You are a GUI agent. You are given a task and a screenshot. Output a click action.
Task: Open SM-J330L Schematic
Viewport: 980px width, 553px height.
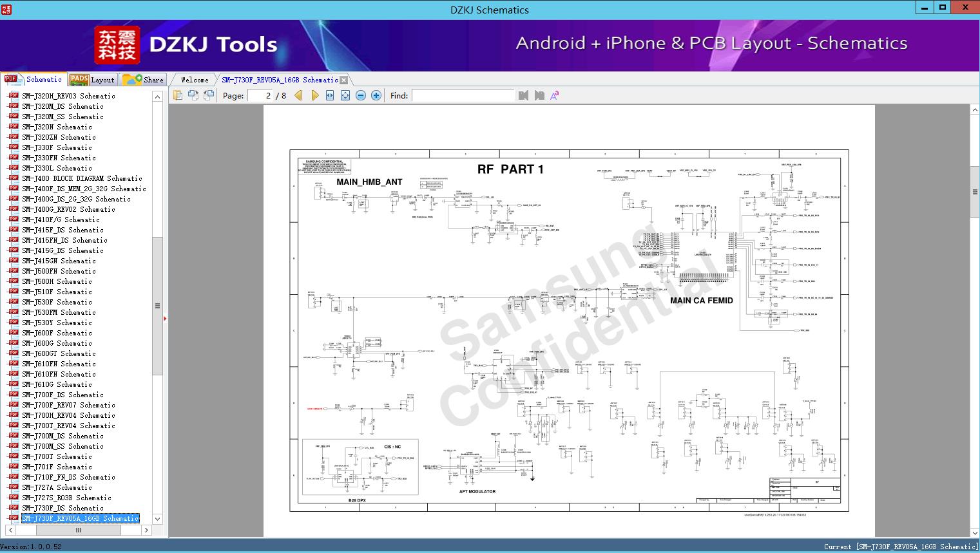pos(57,168)
